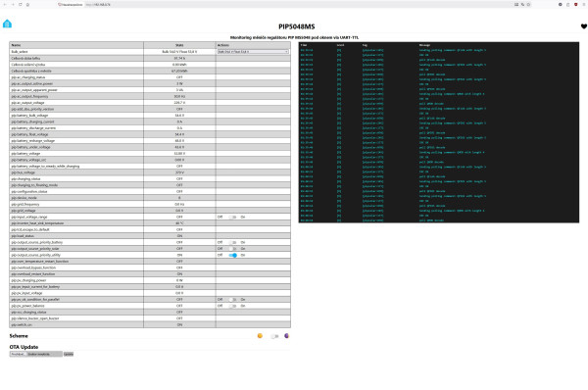
Task: Click the pip-device_mode row
Action: pos(150,198)
